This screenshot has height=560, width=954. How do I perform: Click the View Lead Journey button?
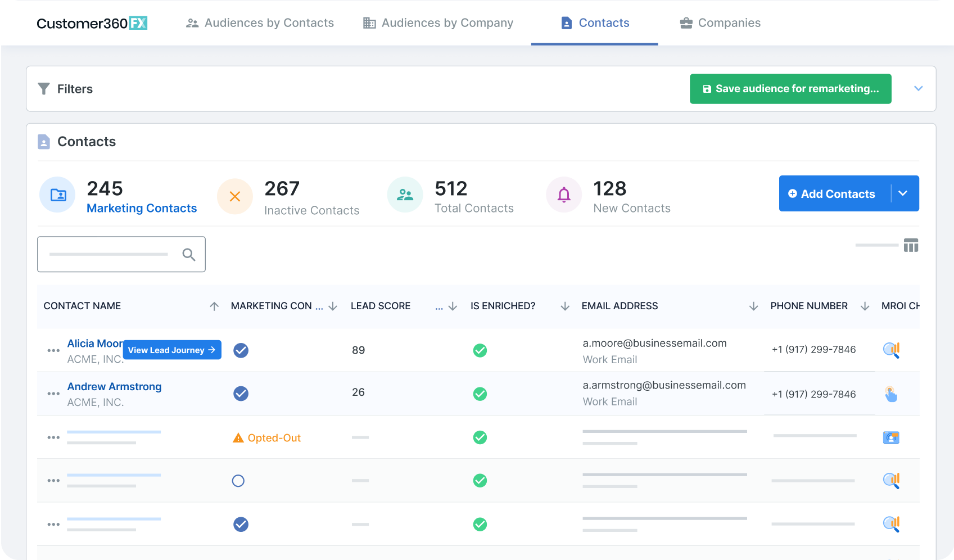point(171,350)
